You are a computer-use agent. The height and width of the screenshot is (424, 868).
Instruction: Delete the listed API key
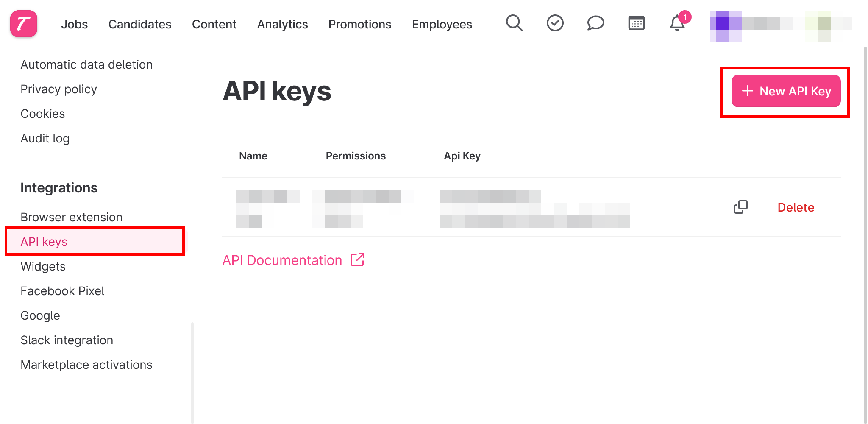coord(796,207)
